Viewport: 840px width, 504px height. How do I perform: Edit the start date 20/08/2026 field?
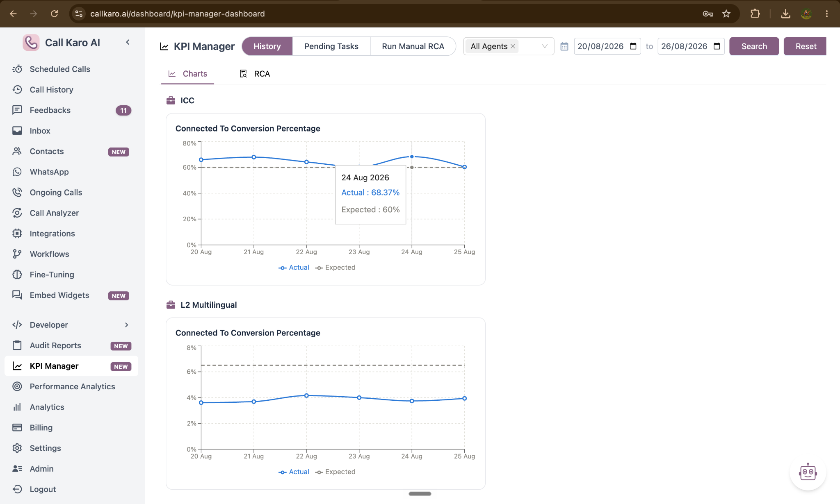pyautogui.click(x=607, y=46)
